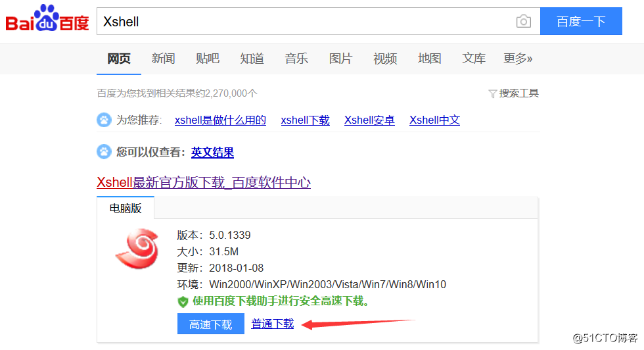Open camera image search icon
Viewport: 644px width, 350px height.
pyautogui.click(x=523, y=21)
